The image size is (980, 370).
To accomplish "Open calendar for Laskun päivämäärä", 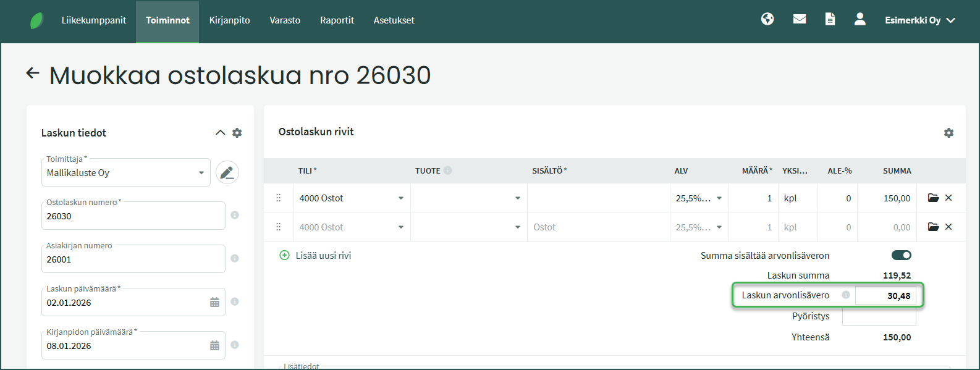I will tap(214, 303).
